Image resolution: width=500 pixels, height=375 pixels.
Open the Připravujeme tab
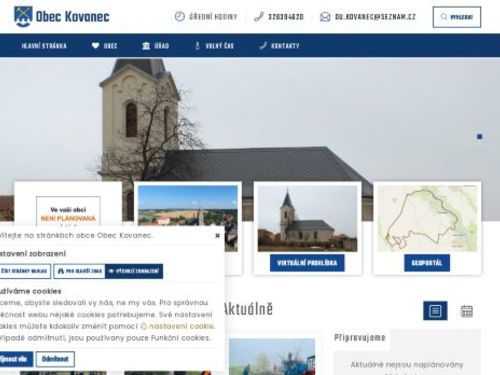click(x=360, y=338)
